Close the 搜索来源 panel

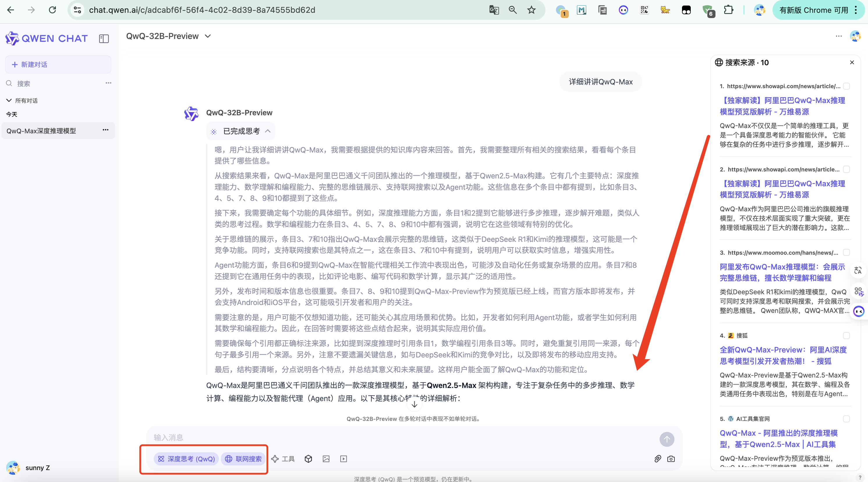point(852,62)
